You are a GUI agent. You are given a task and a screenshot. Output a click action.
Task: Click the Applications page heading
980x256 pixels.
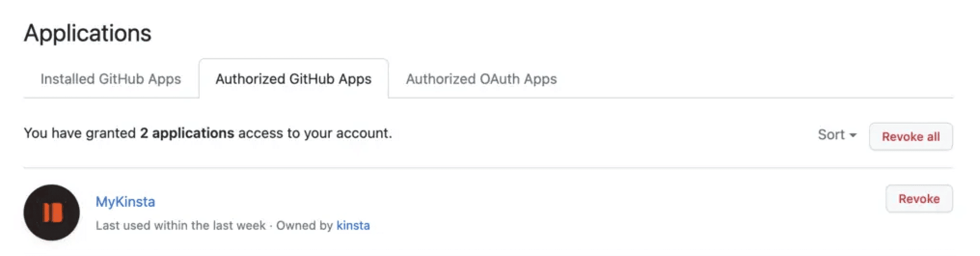pyautogui.click(x=87, y=33)
